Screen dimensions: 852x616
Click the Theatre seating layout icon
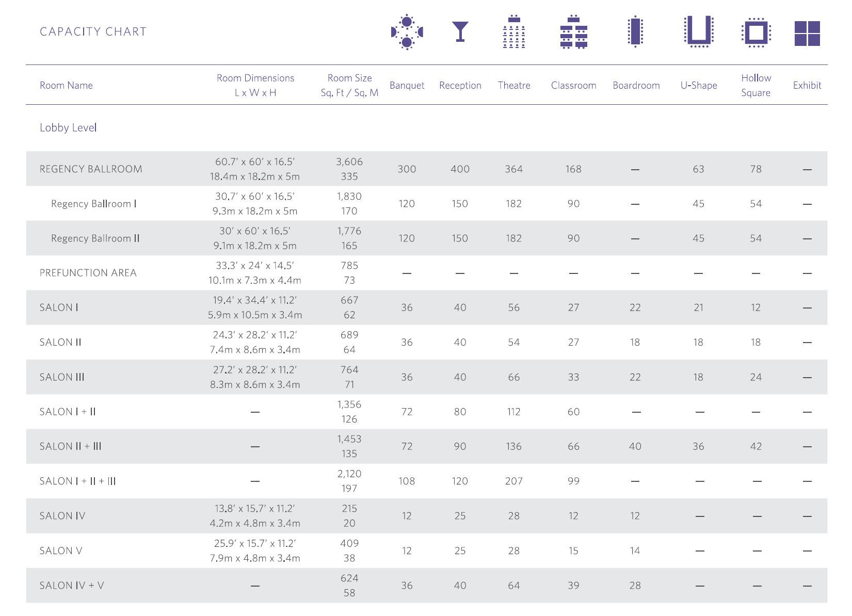(514, 32)
